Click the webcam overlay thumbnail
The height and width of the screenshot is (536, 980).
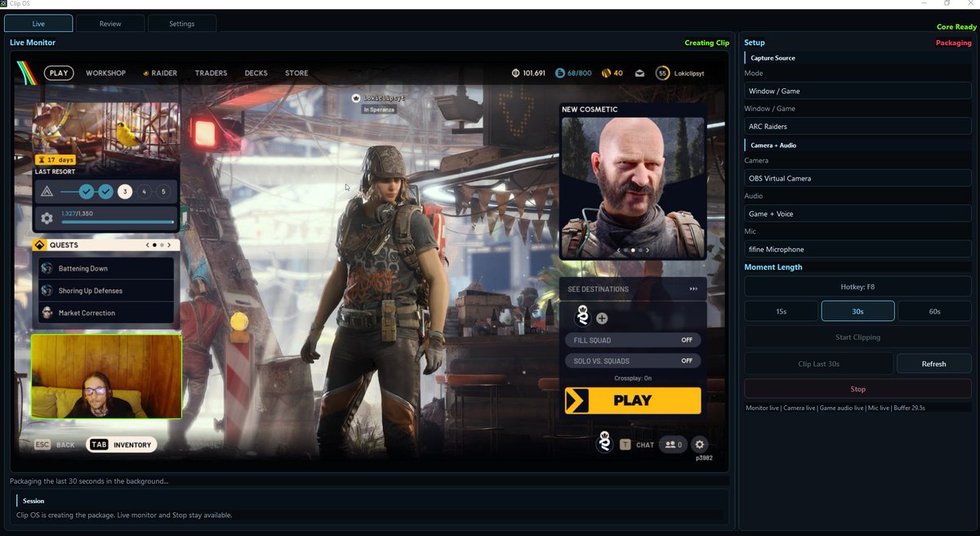(106, 376)
